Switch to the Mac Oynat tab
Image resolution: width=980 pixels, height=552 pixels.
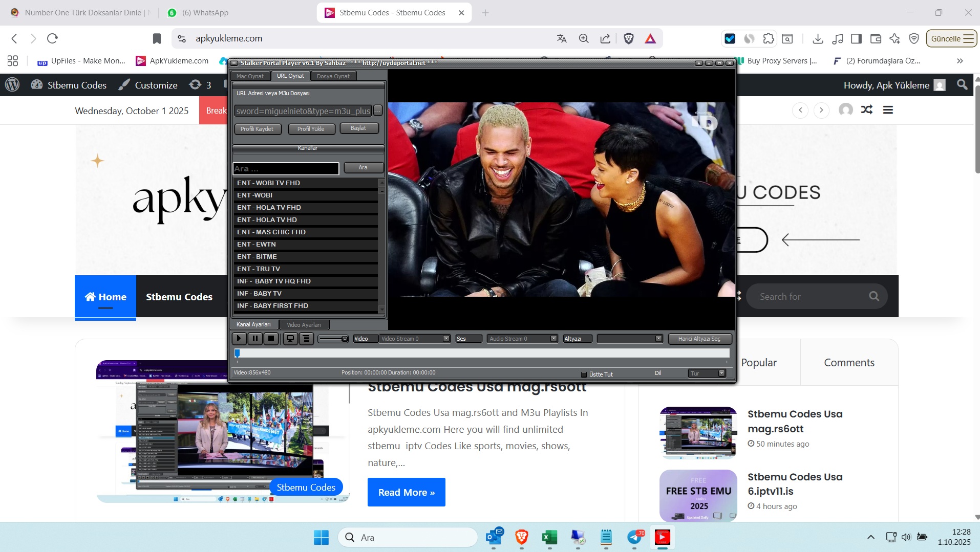point(250,76)
